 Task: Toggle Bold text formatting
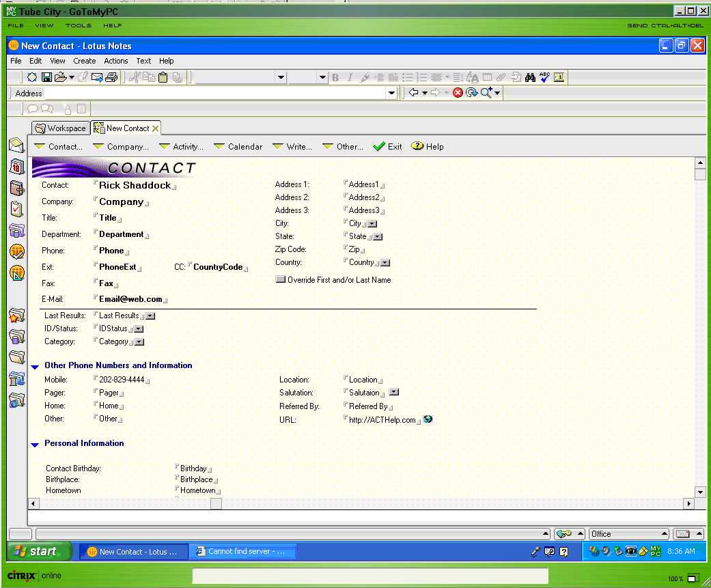[x=335, y=78]
